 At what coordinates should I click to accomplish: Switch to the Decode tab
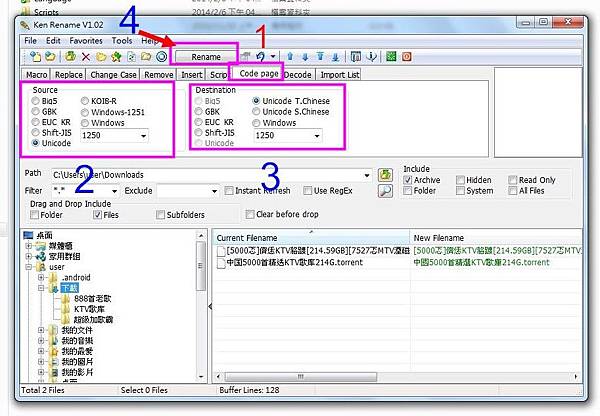pos(298,75)
